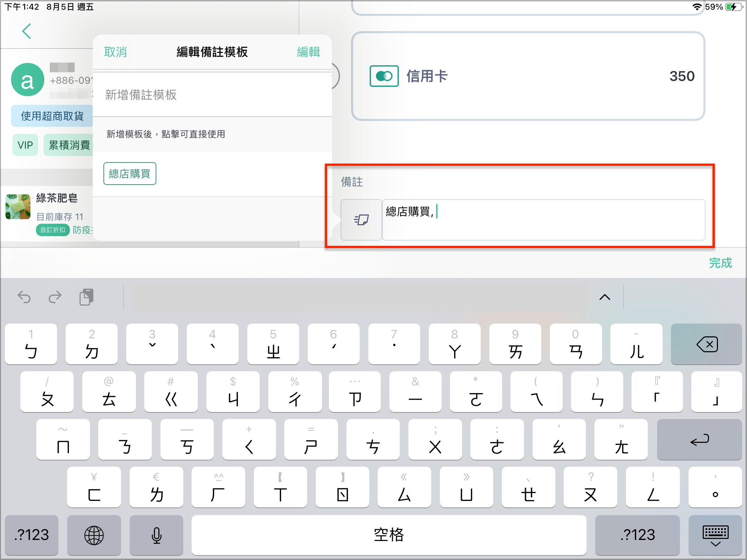
Task: Tap the right .?123 symbols key
Action: pyautogui.click(x=637, y=535)
